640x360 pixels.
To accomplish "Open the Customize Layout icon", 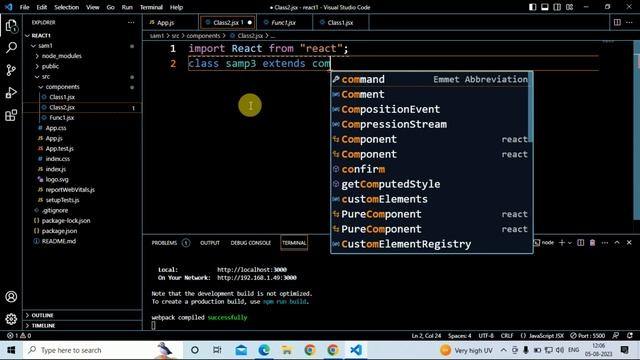I will point(569,7).
